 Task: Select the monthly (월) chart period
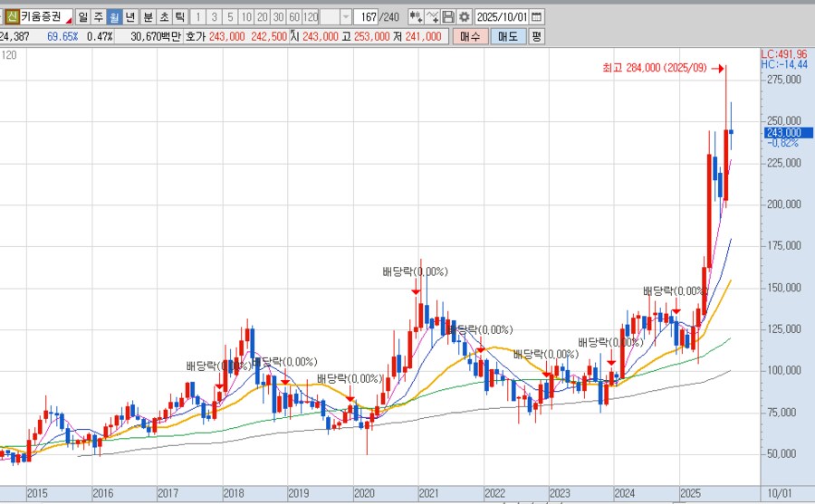(x=114, y=17)
